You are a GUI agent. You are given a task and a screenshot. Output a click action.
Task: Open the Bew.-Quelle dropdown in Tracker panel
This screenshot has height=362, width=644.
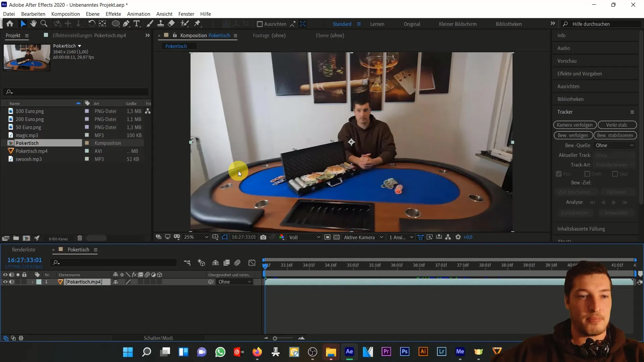[614, 145]
